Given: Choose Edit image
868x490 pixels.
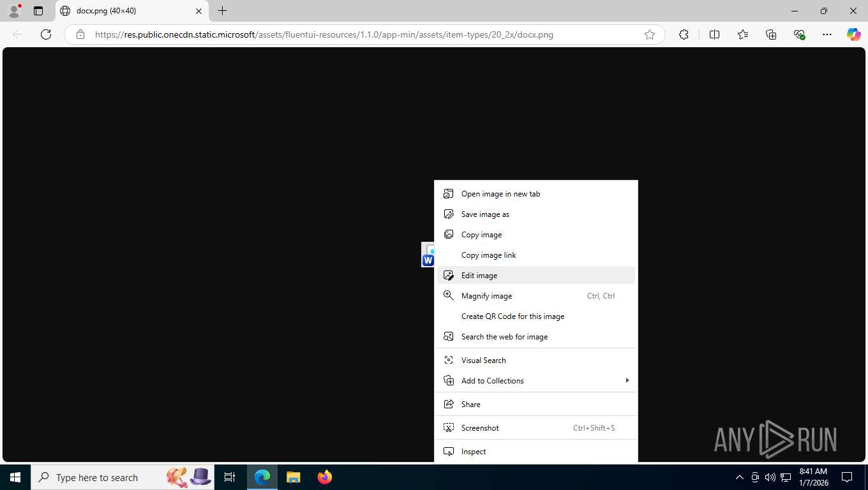Looking at the screenshot, I should 536,276.
